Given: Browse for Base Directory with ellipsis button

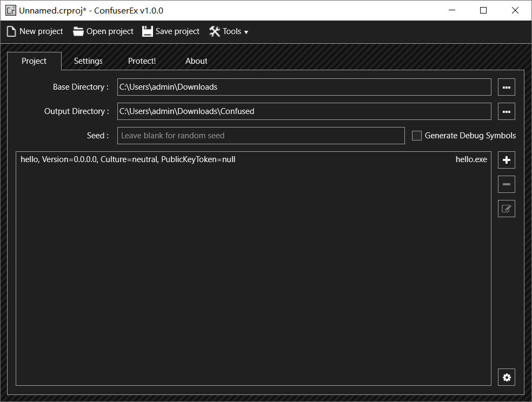Looking at the screenshot, I should pyautogui.click(x=507, y=87).
